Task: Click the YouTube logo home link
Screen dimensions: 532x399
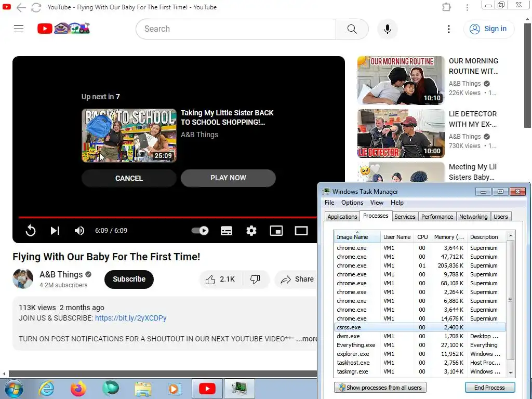Action: (63, 29)
